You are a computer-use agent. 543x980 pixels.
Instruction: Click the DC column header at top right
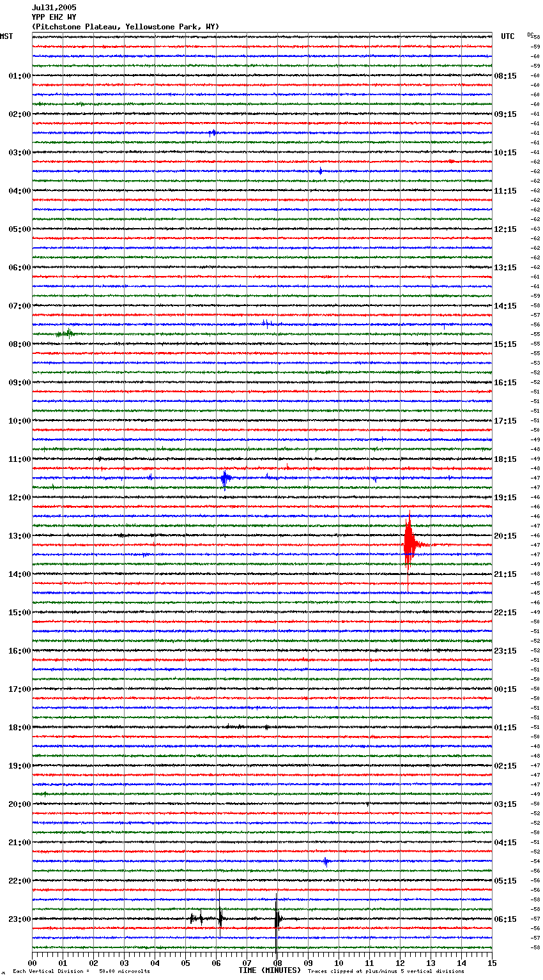(530, 34)
